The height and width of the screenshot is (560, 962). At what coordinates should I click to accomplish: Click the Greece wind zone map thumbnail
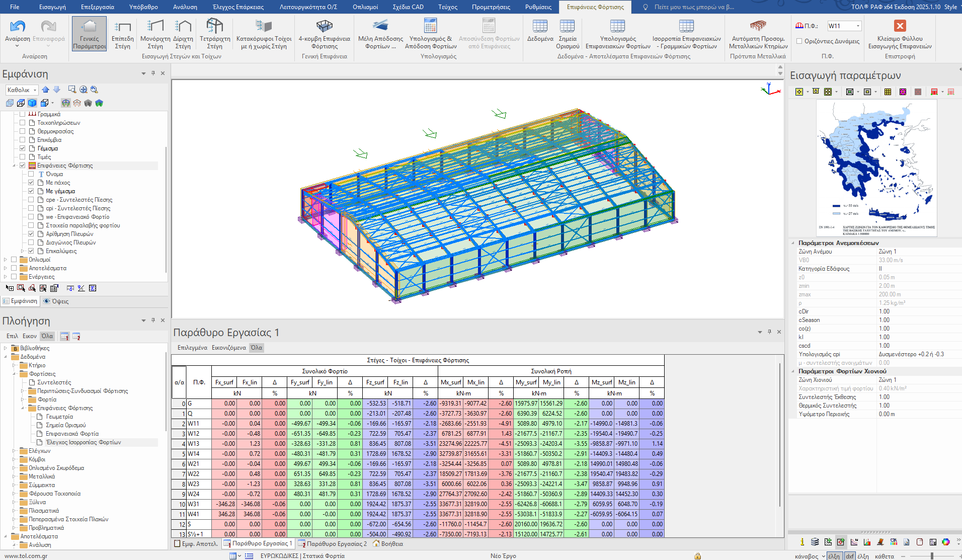pyautogui.click(x=875, y=168)
